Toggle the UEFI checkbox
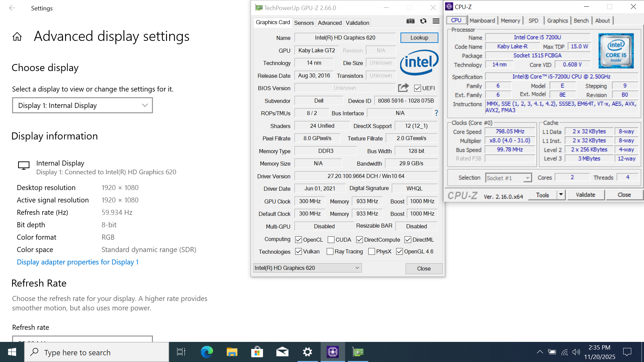The width and height of the screenshot is (644, 362). point(418,88)
